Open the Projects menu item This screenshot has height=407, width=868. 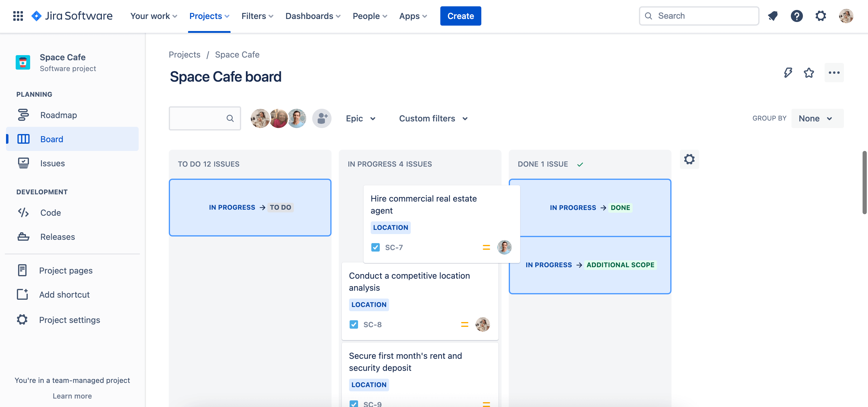pos(209,15)
